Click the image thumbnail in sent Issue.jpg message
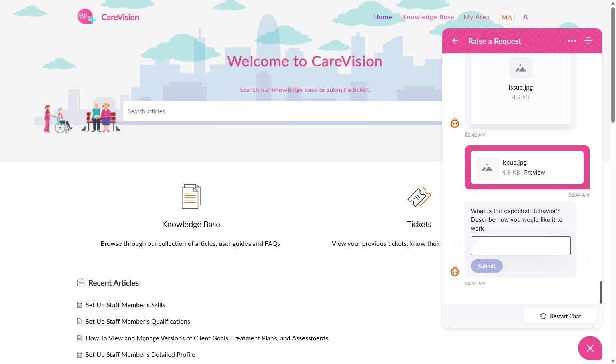The width and height of the screenshot is (616, 364). pos(487,167)
